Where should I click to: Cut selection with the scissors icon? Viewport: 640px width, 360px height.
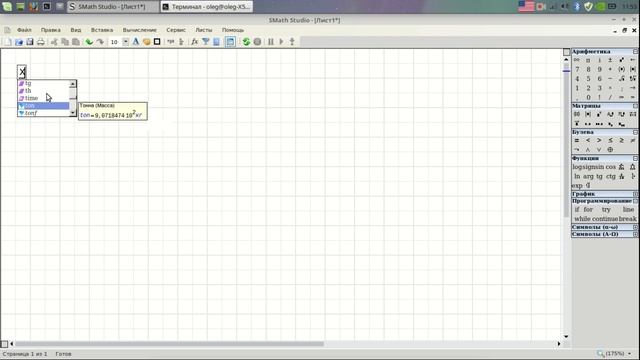pyautogui.click(x=54, y=42)
